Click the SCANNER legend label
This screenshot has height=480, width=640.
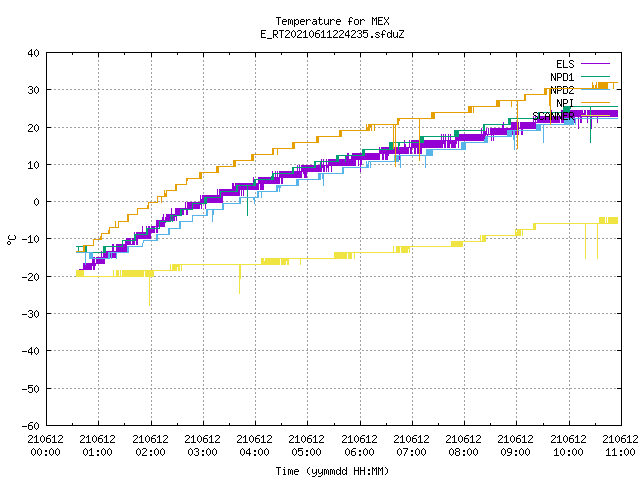(553, 116)
